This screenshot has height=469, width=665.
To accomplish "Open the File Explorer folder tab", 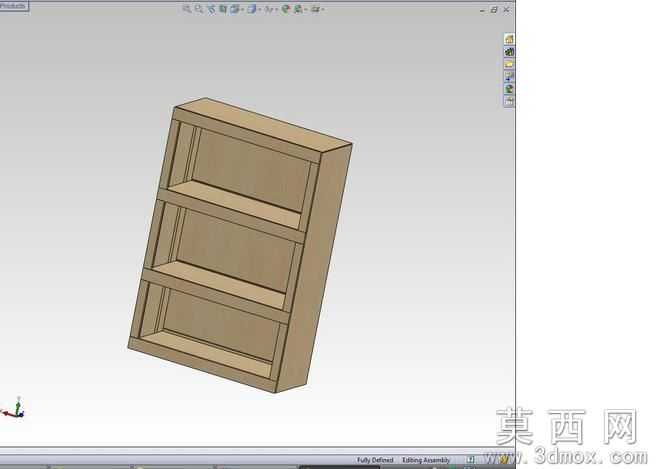I will 509,64.
